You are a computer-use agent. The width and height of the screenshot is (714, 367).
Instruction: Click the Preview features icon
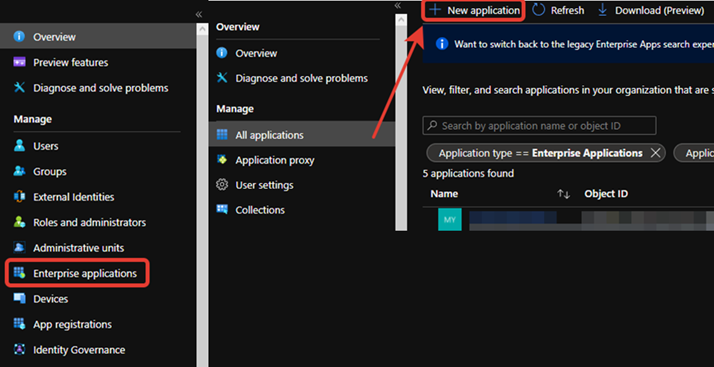(19, 62)
